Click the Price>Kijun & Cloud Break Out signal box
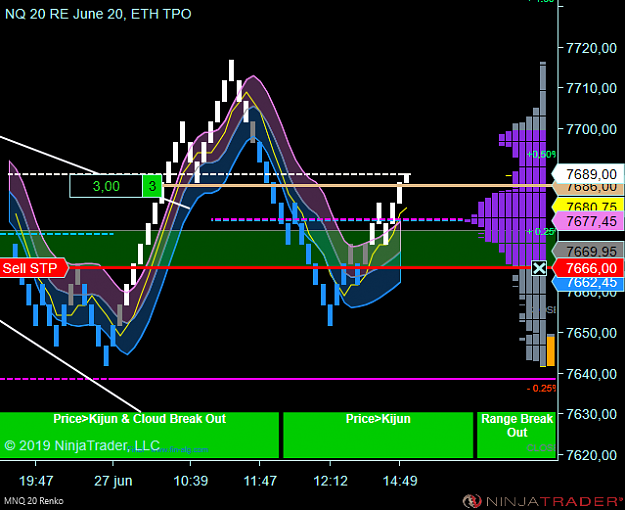Image resolution: width=625 pixels, height=510 pixels. (139, 435)
